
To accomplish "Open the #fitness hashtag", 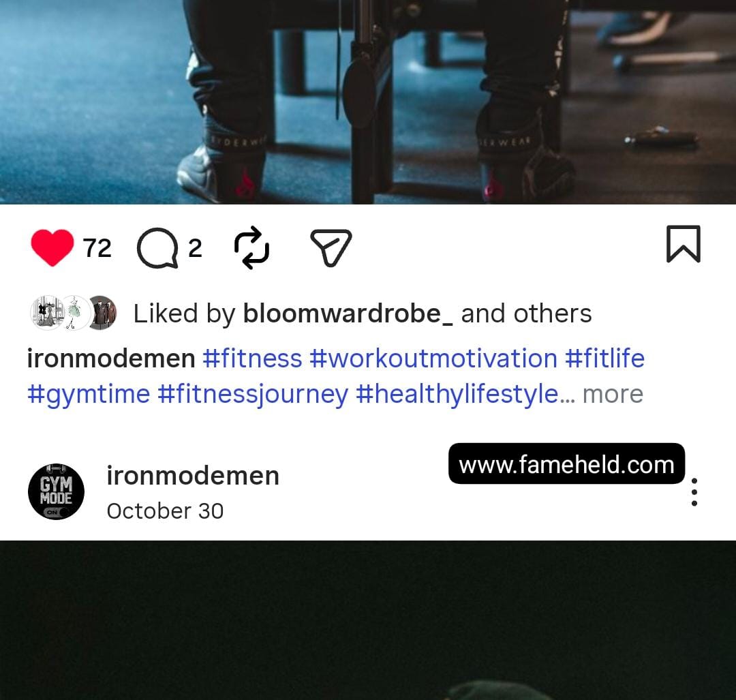I will coord(252,359).
